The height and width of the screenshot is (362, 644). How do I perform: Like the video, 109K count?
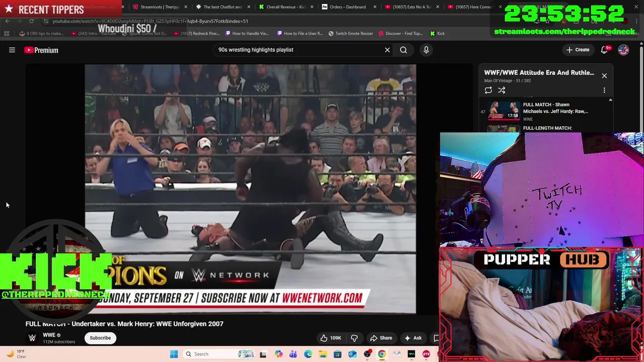[x=330, y=338]
